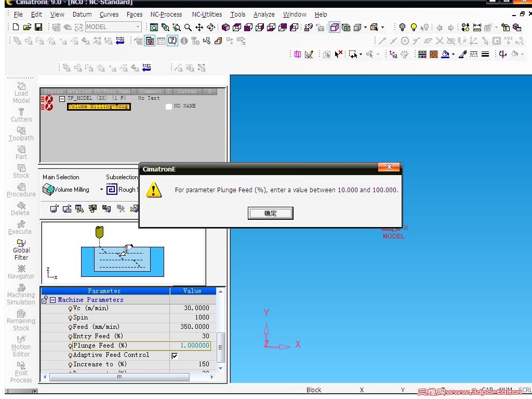
Task: Click the Increase to (%) parameter row
Action: click(x=128, y=364)
